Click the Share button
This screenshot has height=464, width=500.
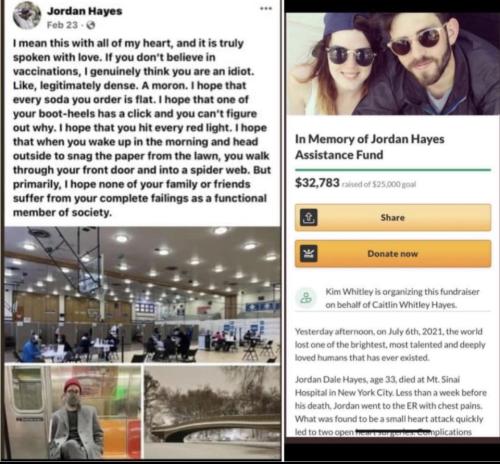[x=393, y=217]
